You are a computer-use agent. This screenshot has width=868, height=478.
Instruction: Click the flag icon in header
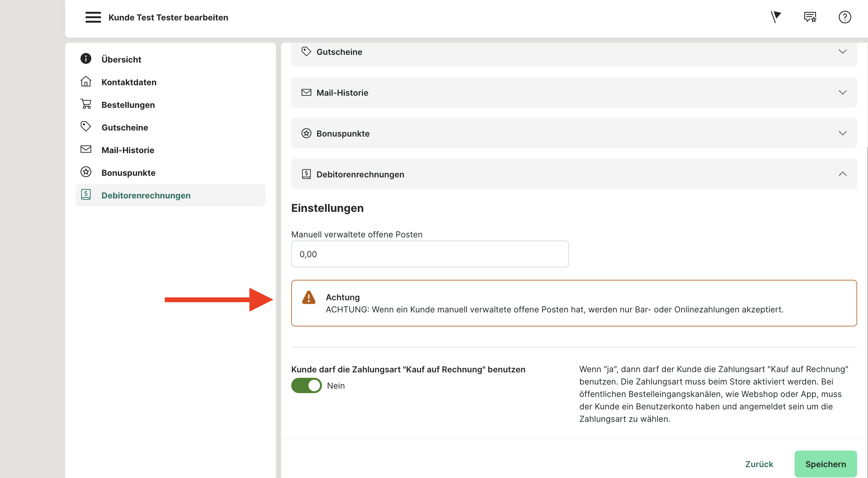coord(776,17)
